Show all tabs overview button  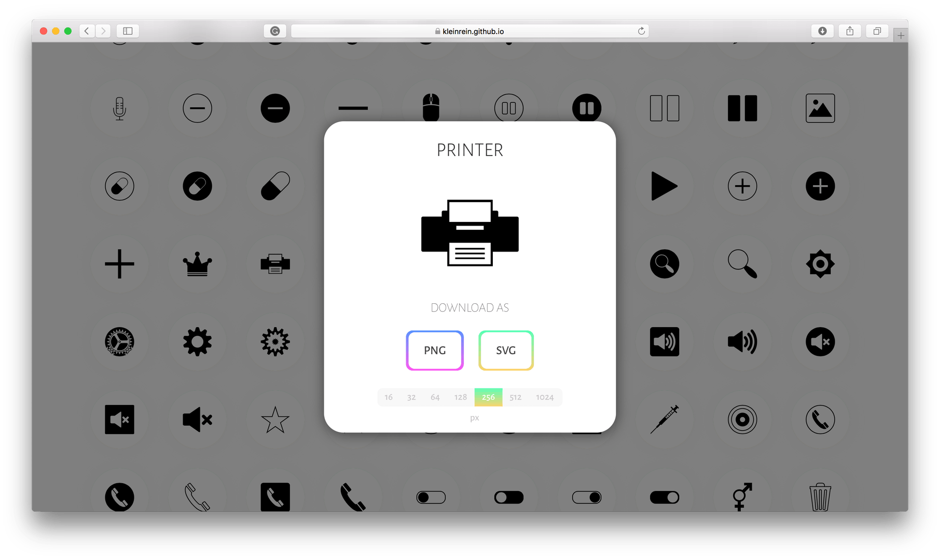(877, 31)
